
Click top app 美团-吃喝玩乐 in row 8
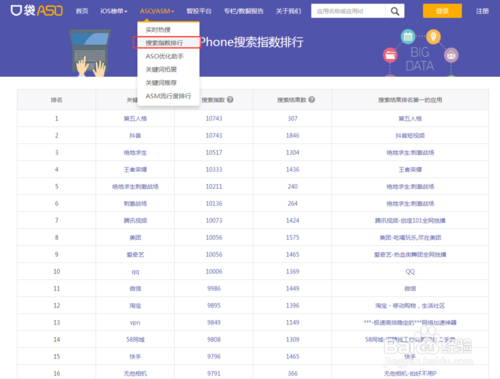click(410, 237)
